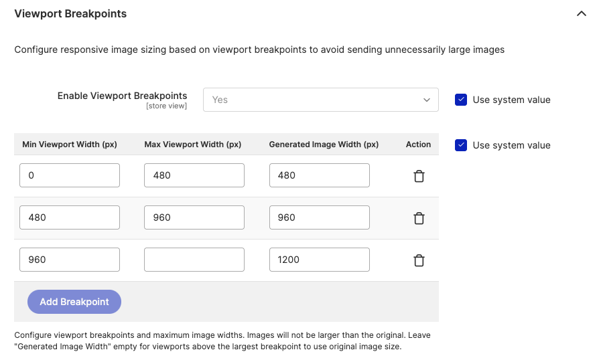Focus the first row Generated Image Width field

click(319, 175)
